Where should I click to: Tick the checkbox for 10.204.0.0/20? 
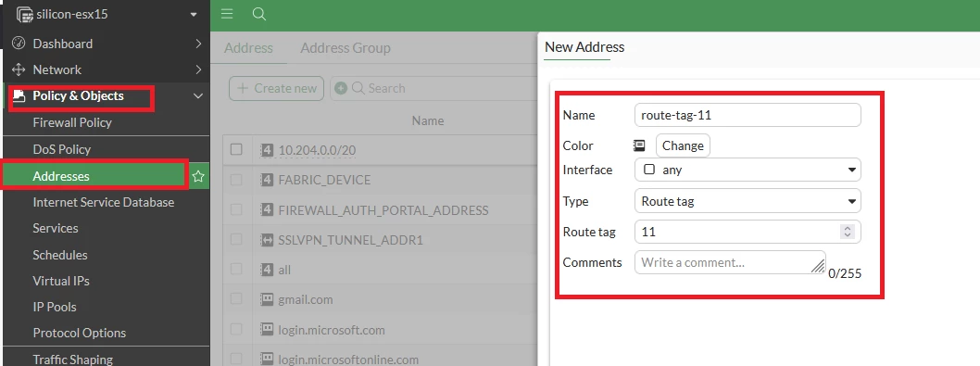pos(236,149)
